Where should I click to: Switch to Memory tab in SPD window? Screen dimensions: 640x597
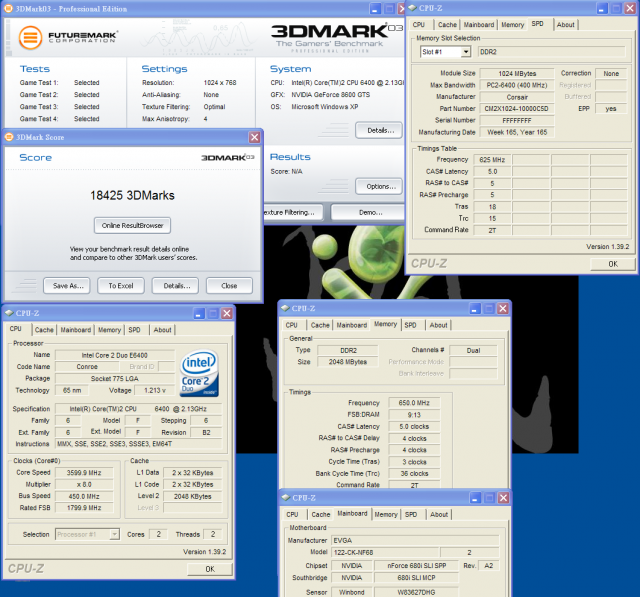(x=512, y=25)
